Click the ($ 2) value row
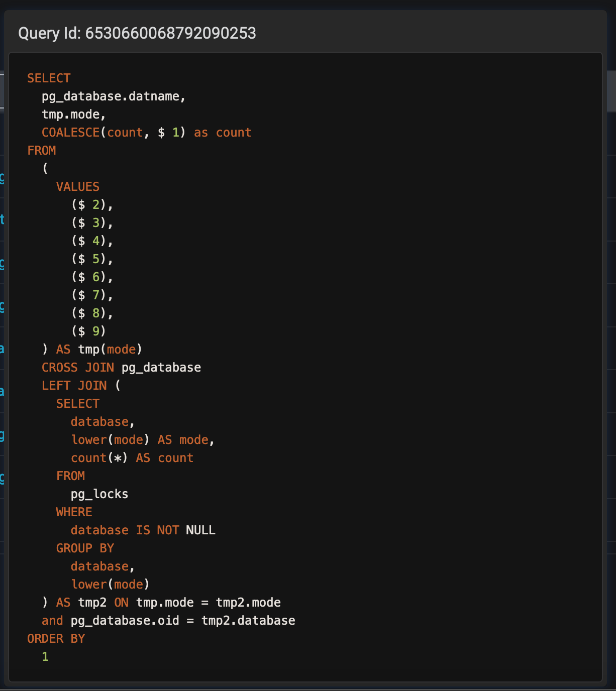Image resolution: width=616 pixels, height=691 pixels. click(x=92, y=205)
